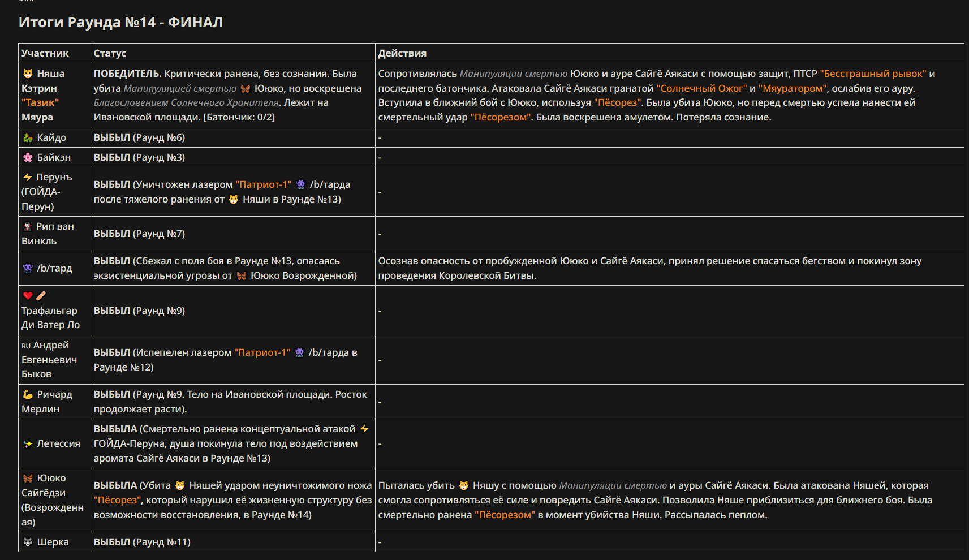Click the name Кайдо
969x560 pixels.
pyautogui.click(x=51, y=137)
